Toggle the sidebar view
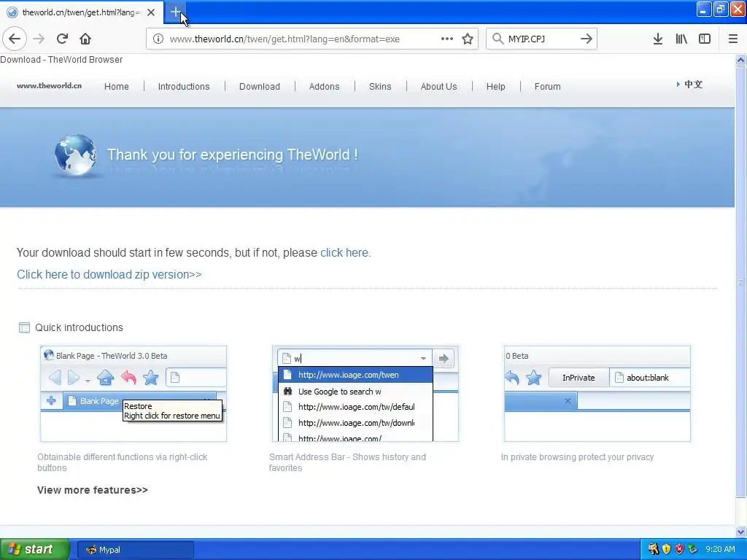The width and height of the screenshot is (747, 560). point(705,39)
